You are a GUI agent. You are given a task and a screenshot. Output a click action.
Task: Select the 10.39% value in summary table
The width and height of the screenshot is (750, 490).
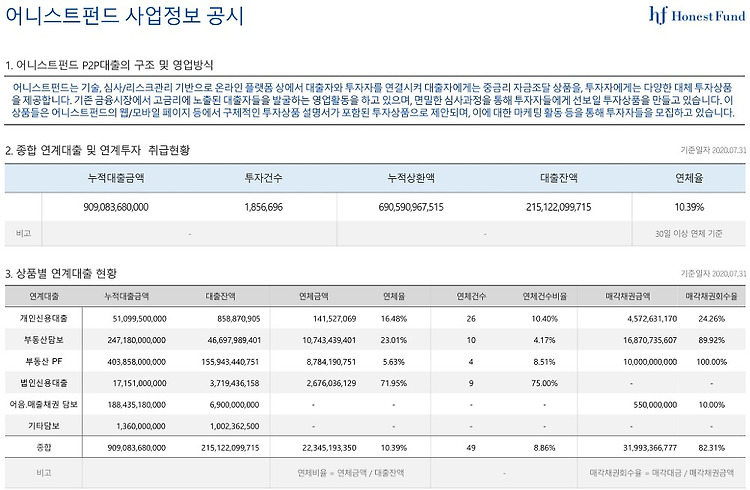pos(689,207)
